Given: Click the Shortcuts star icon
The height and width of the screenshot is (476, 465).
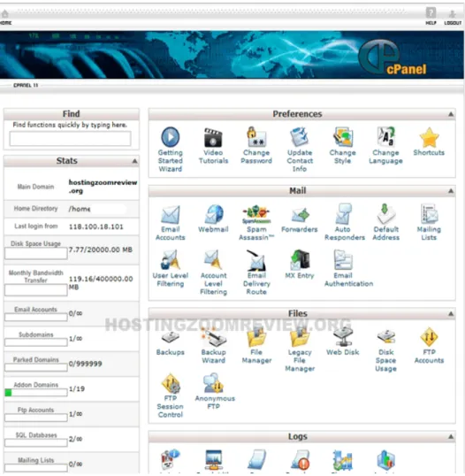Looking at the screenshot, I should point(430,137).
